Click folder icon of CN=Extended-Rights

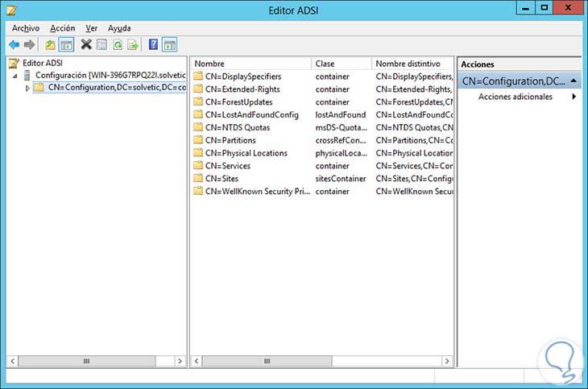(x=198, y=89)
